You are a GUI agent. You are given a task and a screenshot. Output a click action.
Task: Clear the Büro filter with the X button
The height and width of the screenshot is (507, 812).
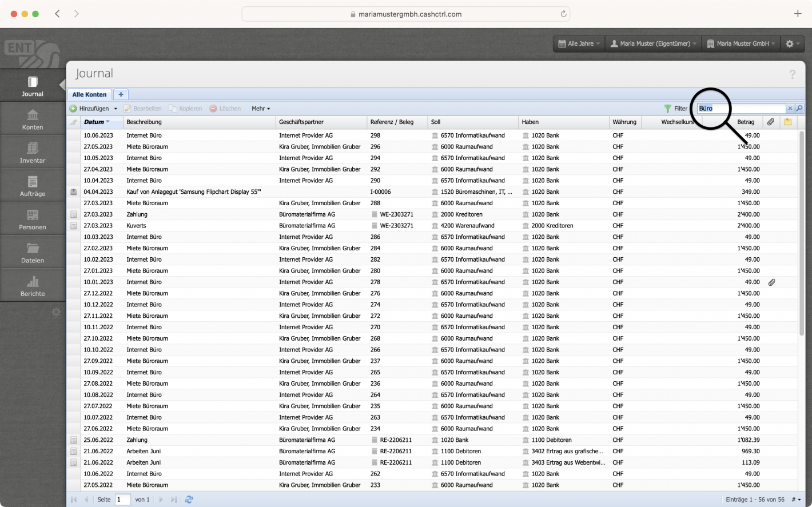click(790, 108)
